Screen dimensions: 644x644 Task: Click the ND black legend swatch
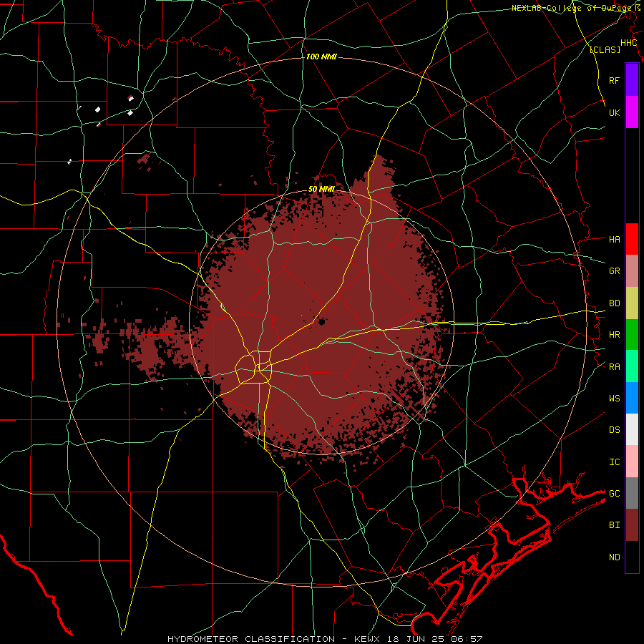click(x=632, y=557)
